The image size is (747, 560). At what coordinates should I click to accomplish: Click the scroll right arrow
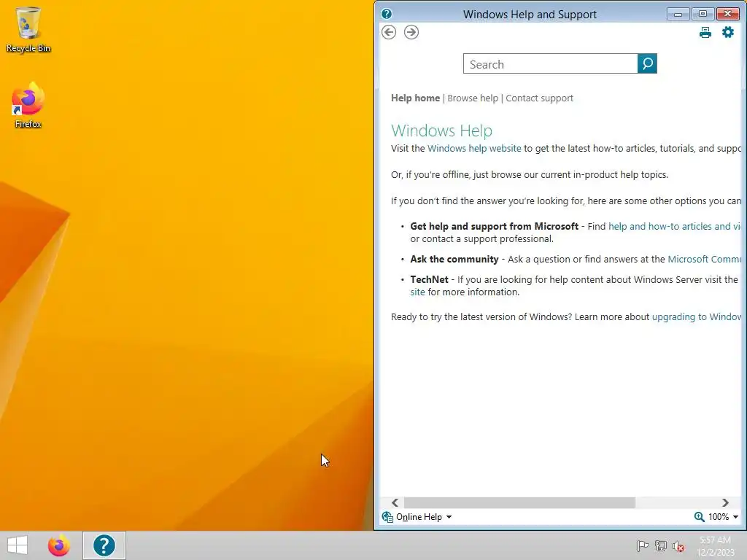(x=725, y=502)
